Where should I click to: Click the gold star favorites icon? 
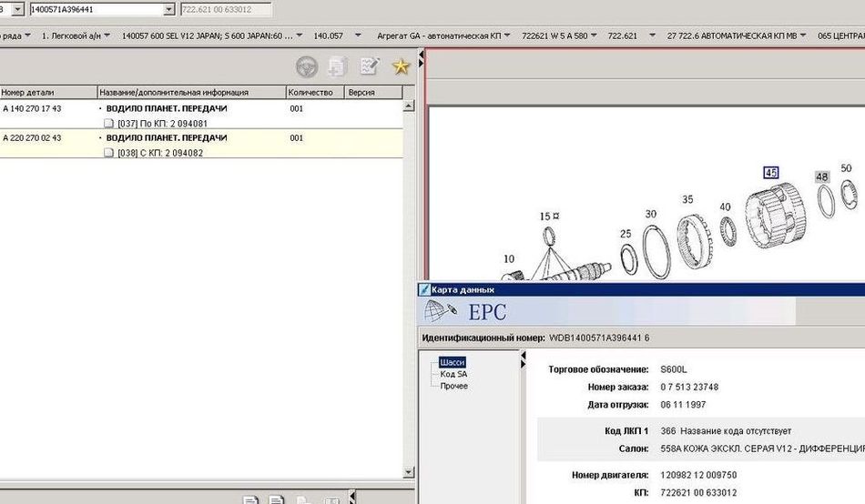(x=400, y=66)
